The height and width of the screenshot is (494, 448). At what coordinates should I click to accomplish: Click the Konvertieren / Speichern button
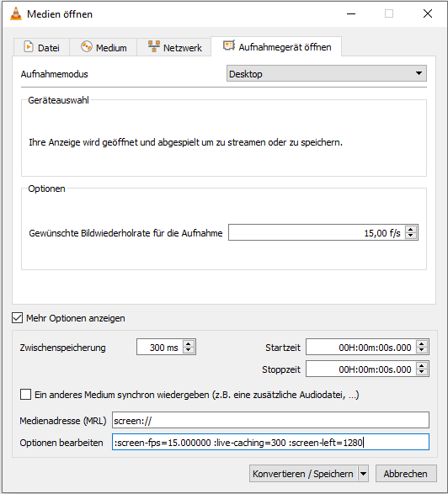[303, 474]
